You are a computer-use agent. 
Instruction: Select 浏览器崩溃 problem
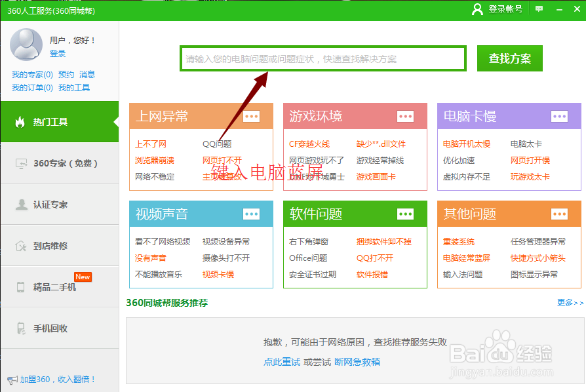(x=155, y=161)
